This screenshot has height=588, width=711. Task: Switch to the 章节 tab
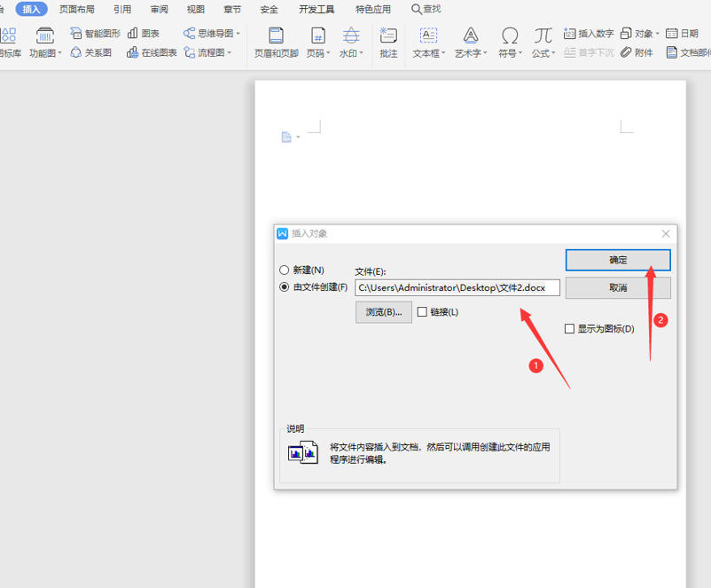click(x=232, y=9)
